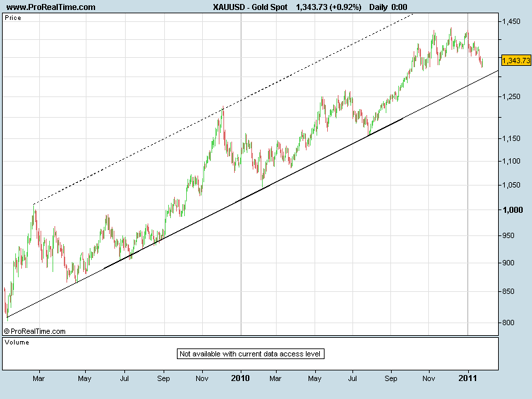Click the 850 price axis label
This screenshot has width=532, height=399.
click(508, 291)
